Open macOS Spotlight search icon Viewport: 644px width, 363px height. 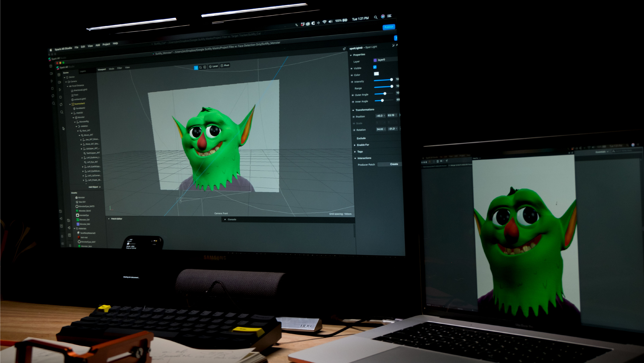pyautogui.click(x=375, y=17)
